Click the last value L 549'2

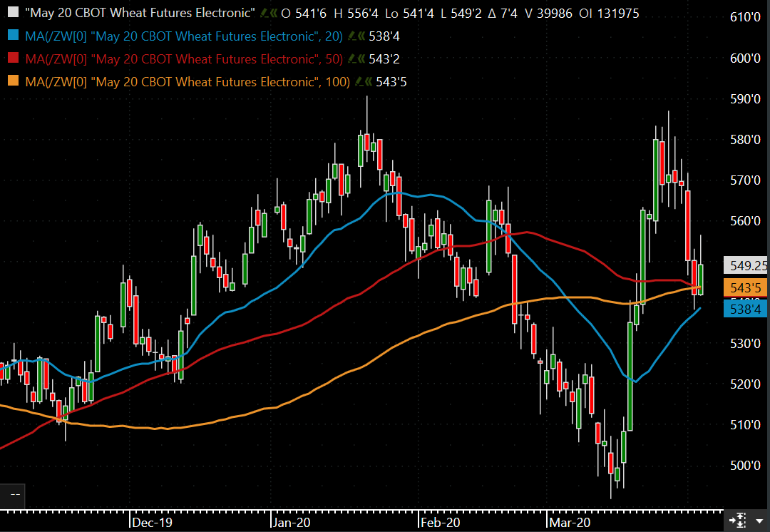click(x=461, y=14)
